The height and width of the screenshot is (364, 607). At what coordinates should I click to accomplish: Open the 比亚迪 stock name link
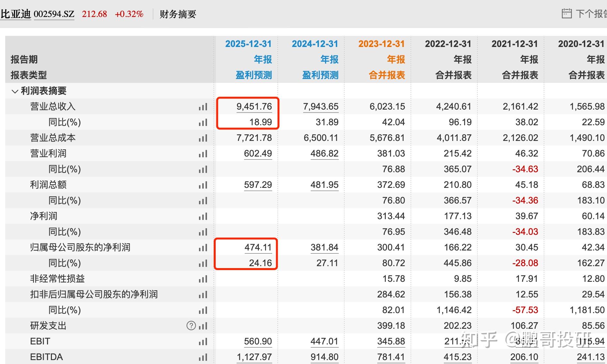pos(16,14)
